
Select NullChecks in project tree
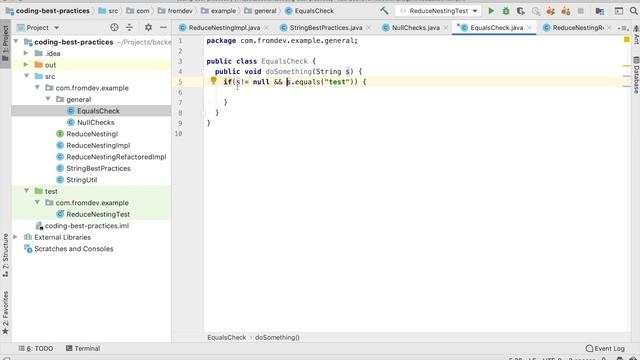(96, 122)
